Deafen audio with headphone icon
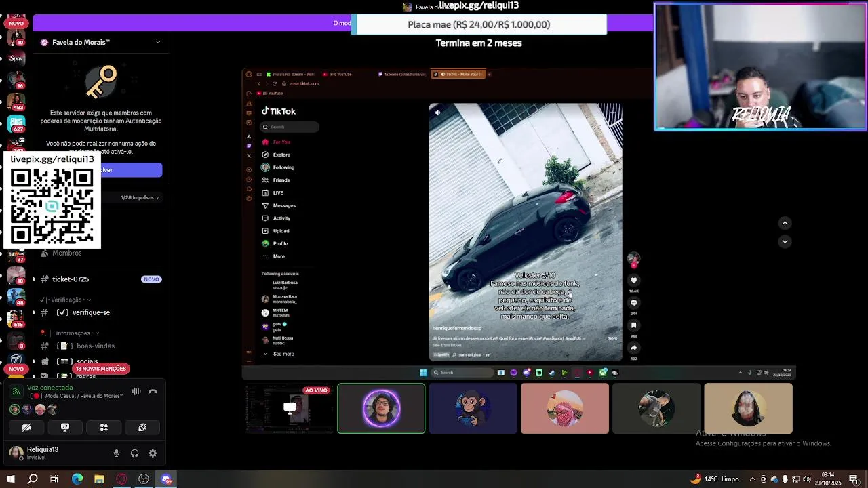Viewport: 868px width, 488px height. [134, 453]
